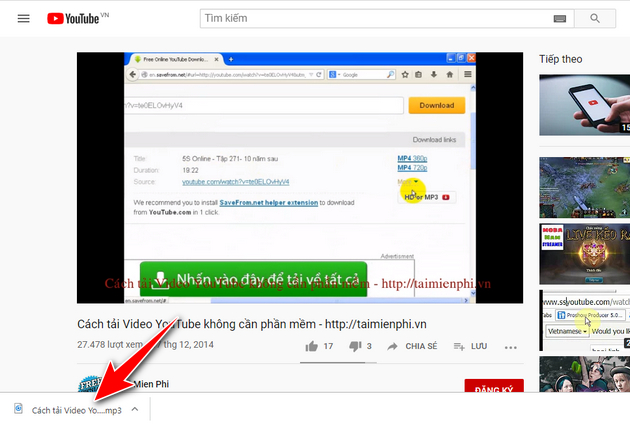Click Firefox downloads arrow icon in video
The image size is (630, 424).
[434, 74]
